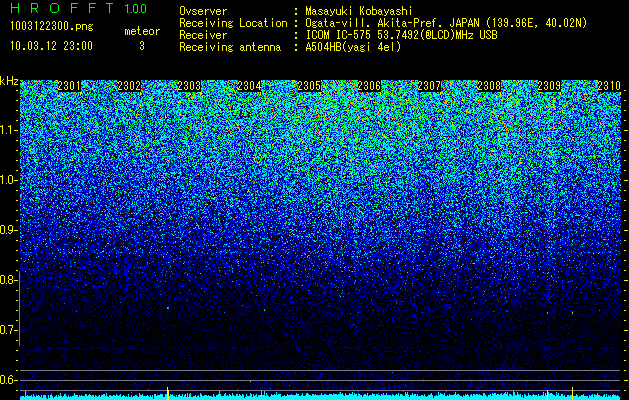This screenshot has height=400, width=629.
Task: Click the 2302 time marker label
Action: point(129,86)
